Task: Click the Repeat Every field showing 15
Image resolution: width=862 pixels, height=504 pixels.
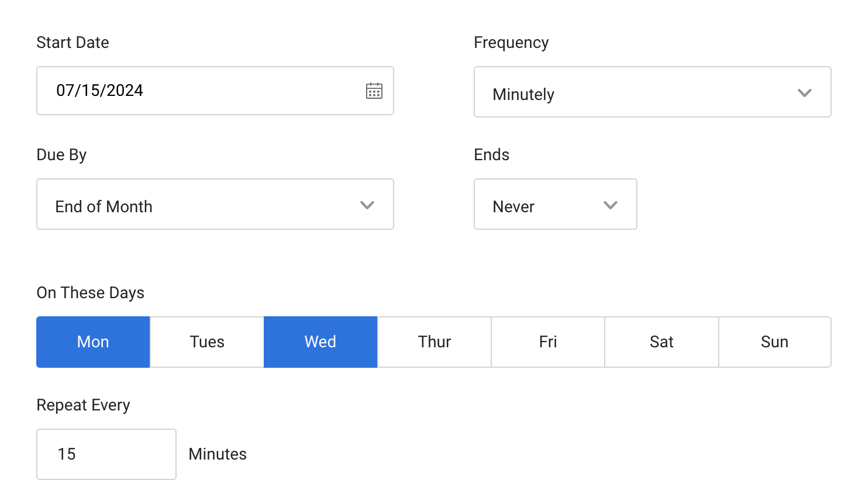Action: [x=106, y=454]
